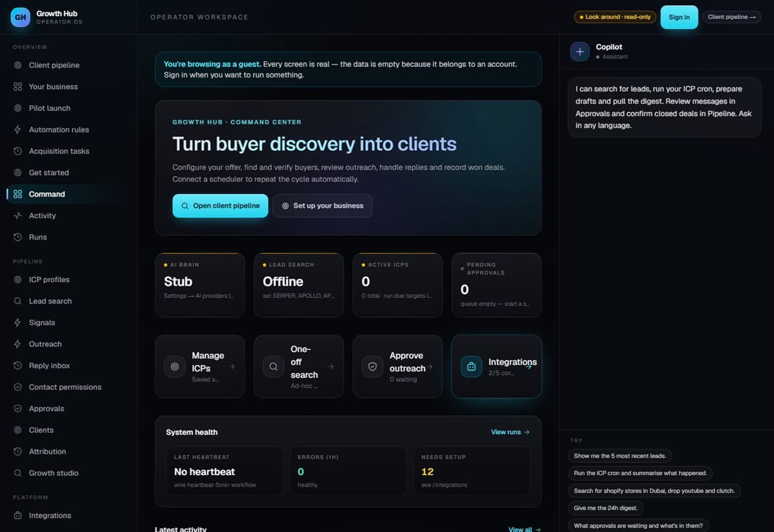The height and width of the screenshot is (532, 774).
Task: Open the One-off search card arrow
Action: coord(330,366)
